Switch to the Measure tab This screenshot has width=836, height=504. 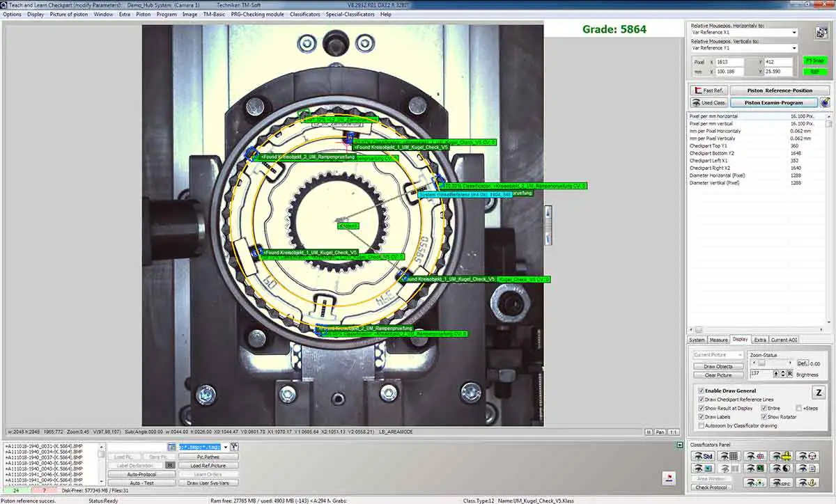718,340
